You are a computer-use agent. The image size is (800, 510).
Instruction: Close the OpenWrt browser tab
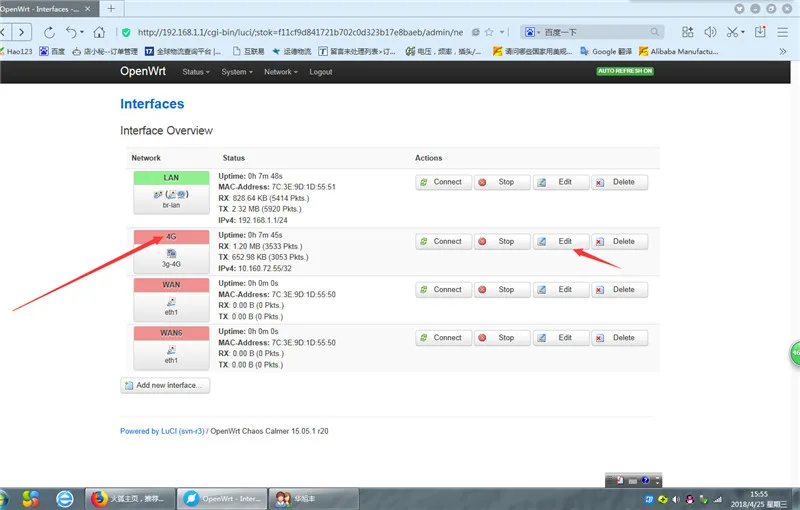[87, 9]
